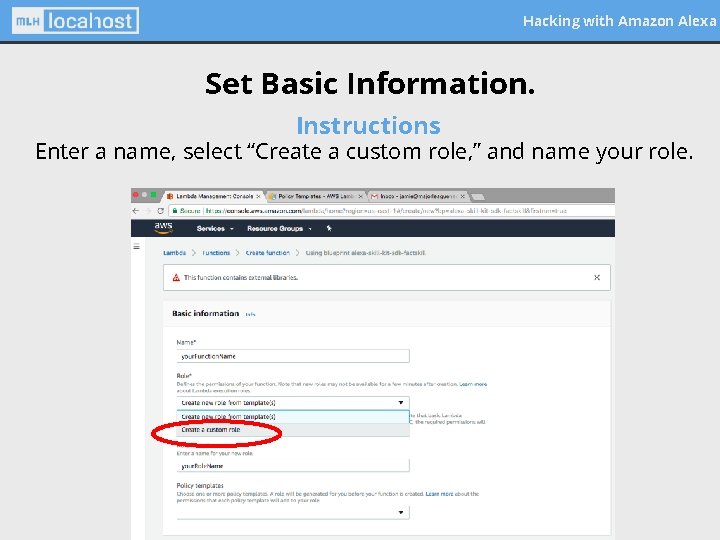Click Learn more link under Policy templates
This screenshot has height=540, width=720.
tap(439, 494)
